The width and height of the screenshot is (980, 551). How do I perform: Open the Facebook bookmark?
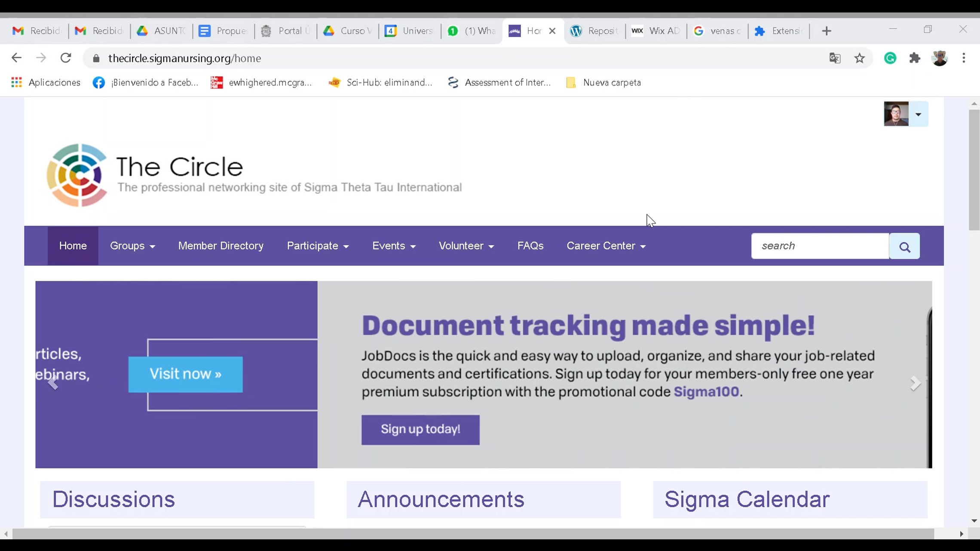coord(145,82)
